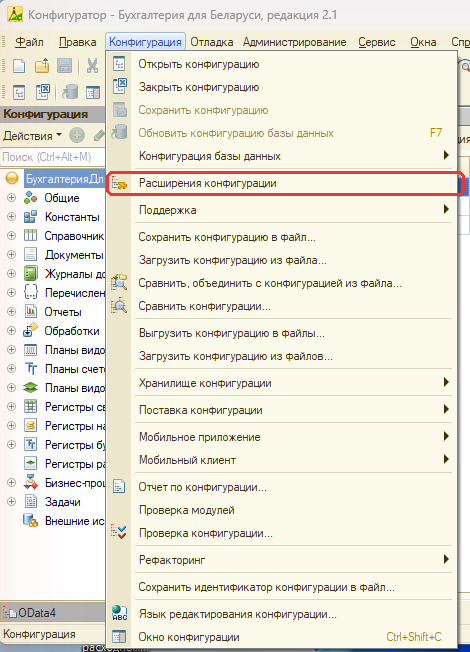Expand the Справочники tree node
This screenshot has width=470, height=652.
click(x=12, y=236)
